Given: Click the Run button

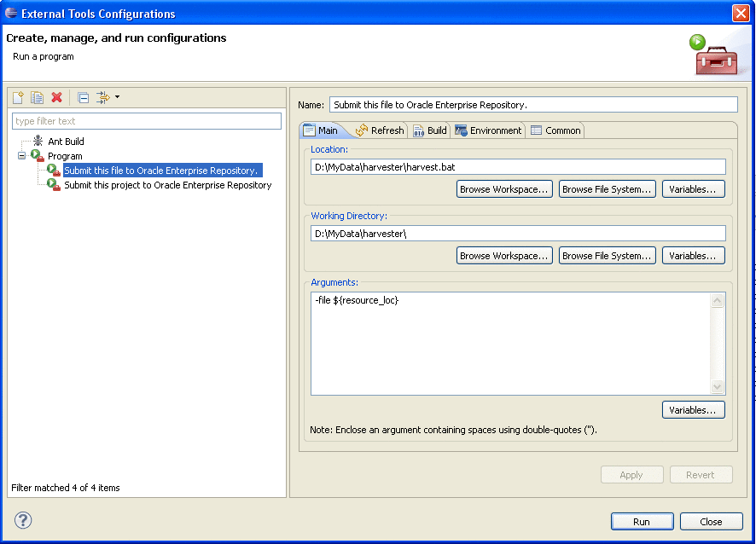Looking at the screenshot, I should coord(642,521).
